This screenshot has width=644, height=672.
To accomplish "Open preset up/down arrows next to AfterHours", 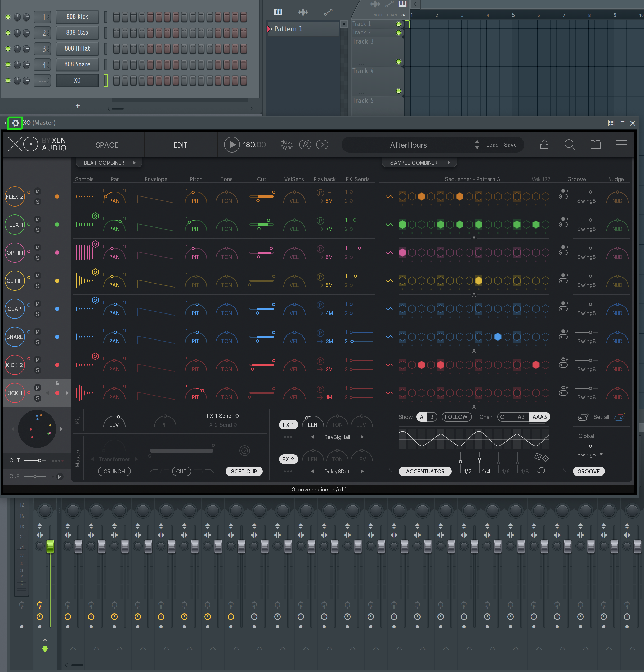I will pos(477,144).
